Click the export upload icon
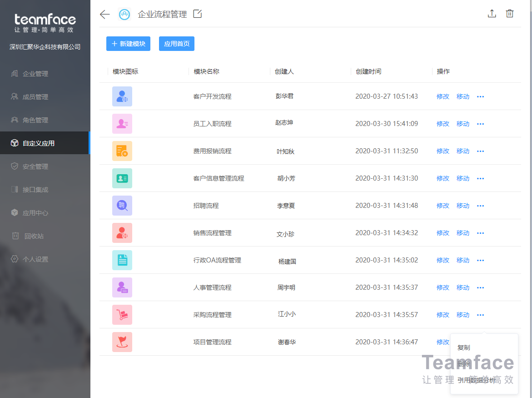Screen dimensions: 532x398 (492, 14)
